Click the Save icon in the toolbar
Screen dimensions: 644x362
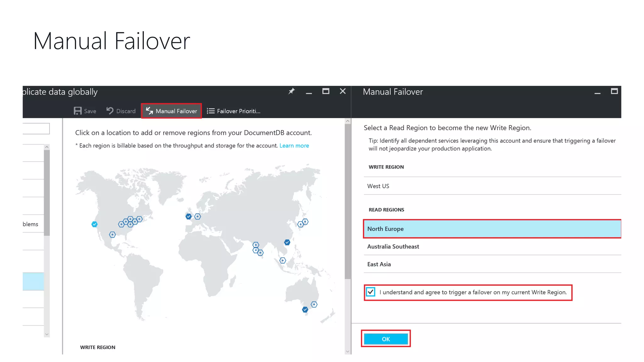coord(77,111)
